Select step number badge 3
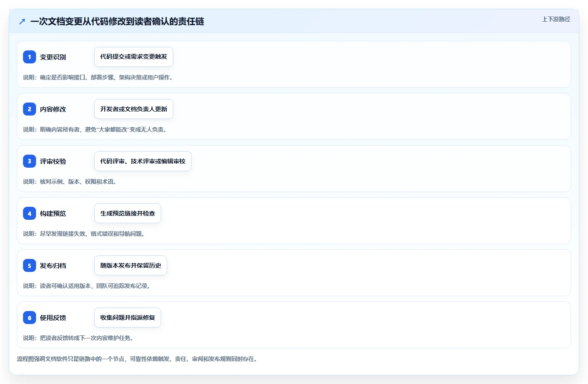 coord(30,161)
